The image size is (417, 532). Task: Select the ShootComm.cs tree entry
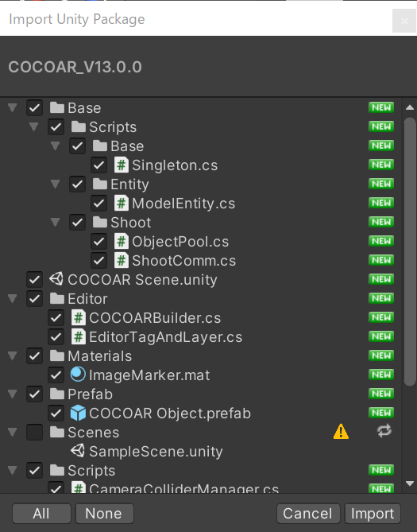[x=183, y=261]
